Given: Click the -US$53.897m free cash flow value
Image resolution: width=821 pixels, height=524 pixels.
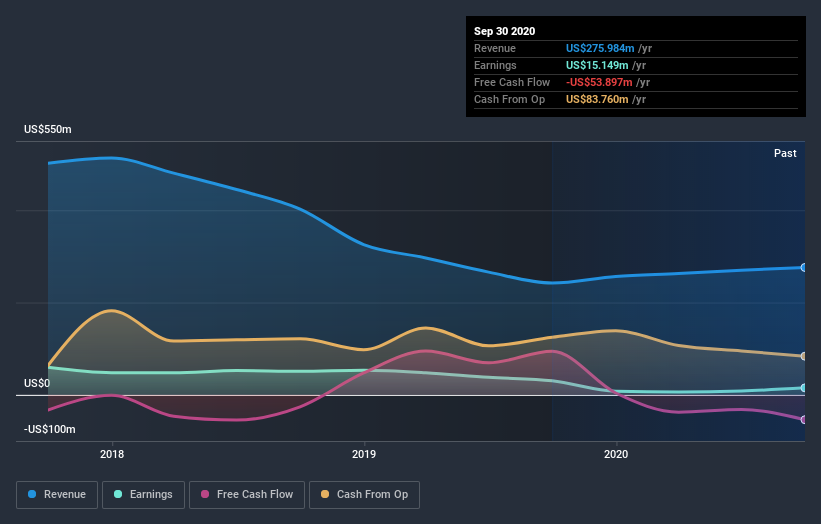Looking at the screenshot, I should click(x=599, y=82).
